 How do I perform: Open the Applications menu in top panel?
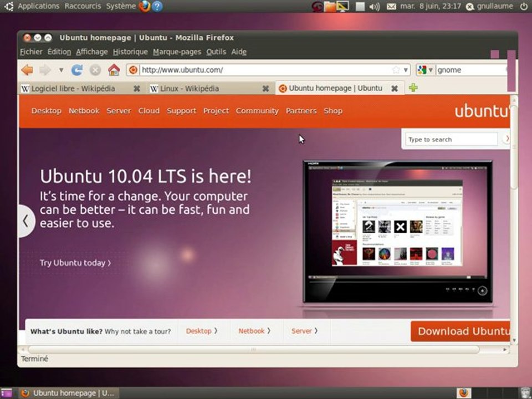tap(38, 6)
